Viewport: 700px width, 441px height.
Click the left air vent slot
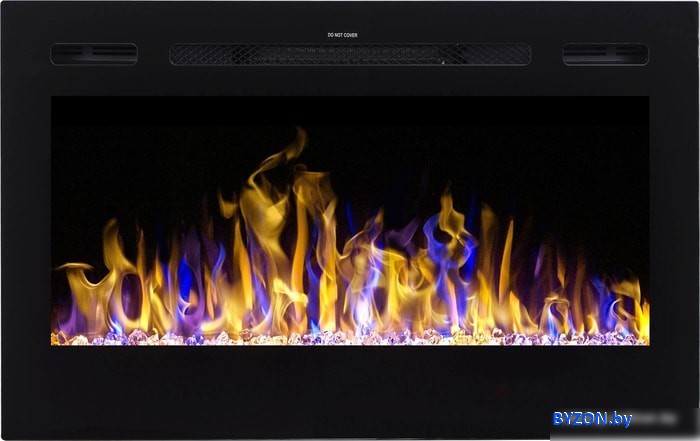(94, 54)
